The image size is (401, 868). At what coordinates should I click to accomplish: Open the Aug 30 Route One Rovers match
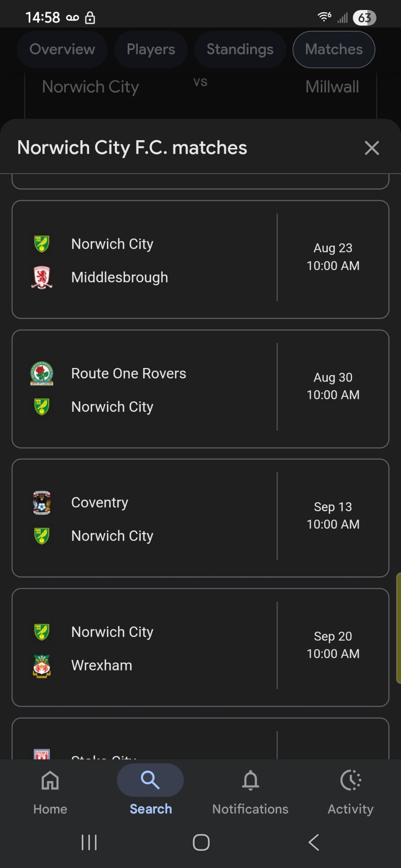coord(200,389)
